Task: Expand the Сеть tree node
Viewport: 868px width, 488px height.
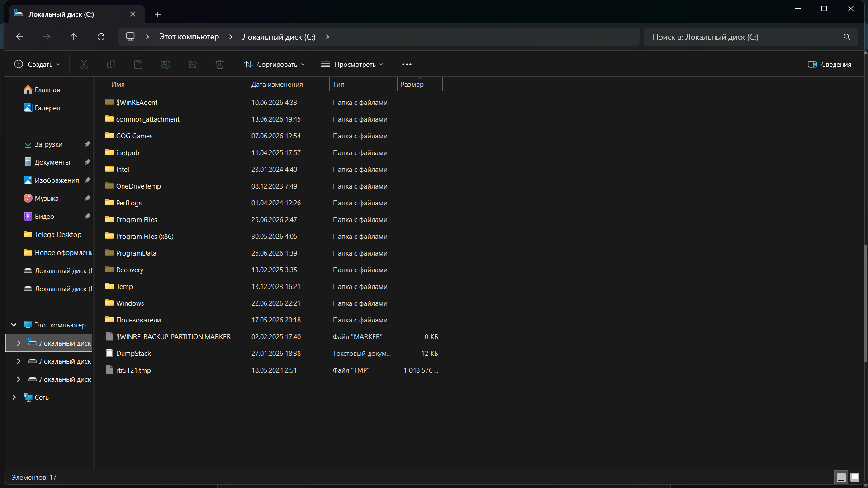Action: coord(14,398)
